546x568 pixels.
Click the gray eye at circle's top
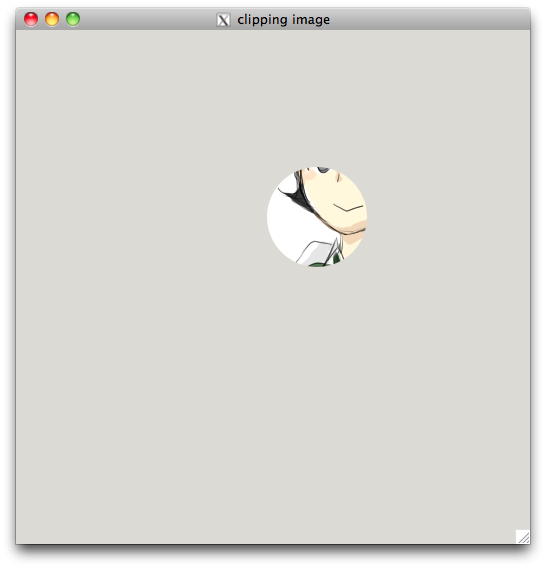point(323,170)
